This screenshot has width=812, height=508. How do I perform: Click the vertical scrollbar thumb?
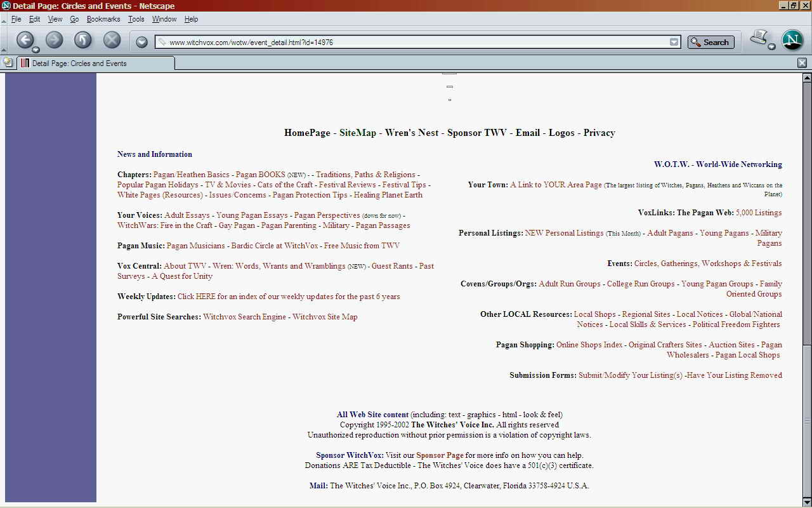click(x=807, y=420)
